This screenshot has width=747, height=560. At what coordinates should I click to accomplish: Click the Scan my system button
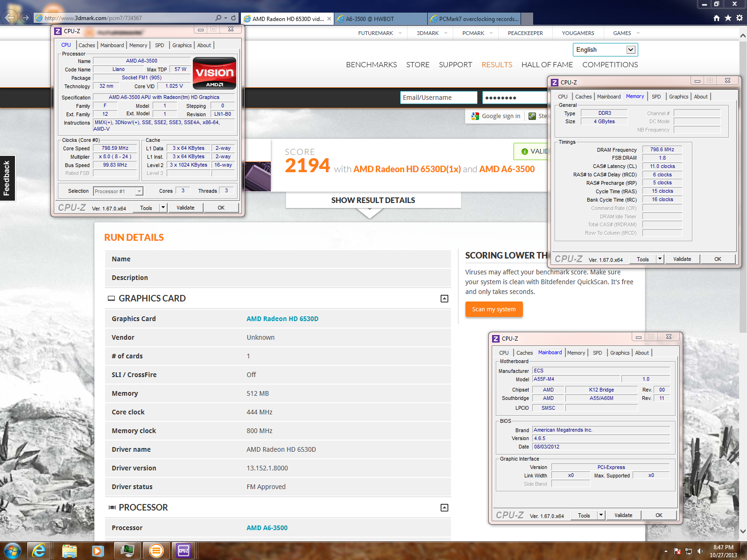pos(494,309)
